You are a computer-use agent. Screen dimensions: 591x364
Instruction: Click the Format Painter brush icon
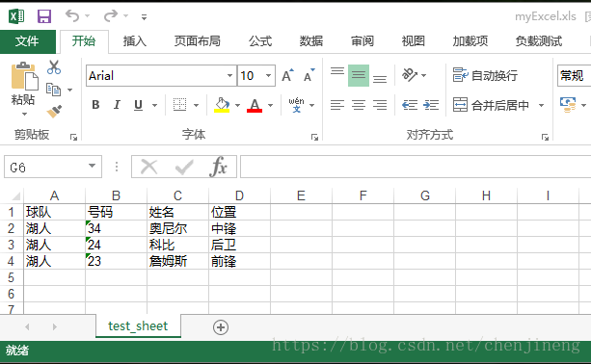click(54, 111)
